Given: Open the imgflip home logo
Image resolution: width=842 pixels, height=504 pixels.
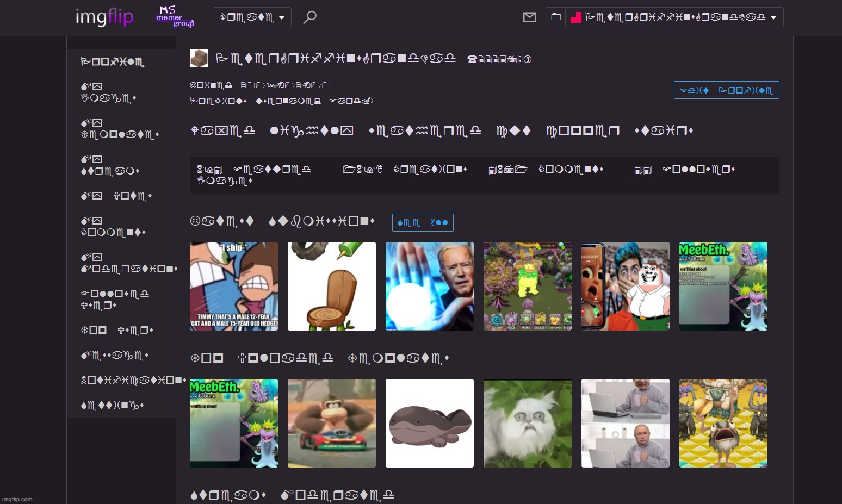Looking at the screenshot, I should 104,17.
